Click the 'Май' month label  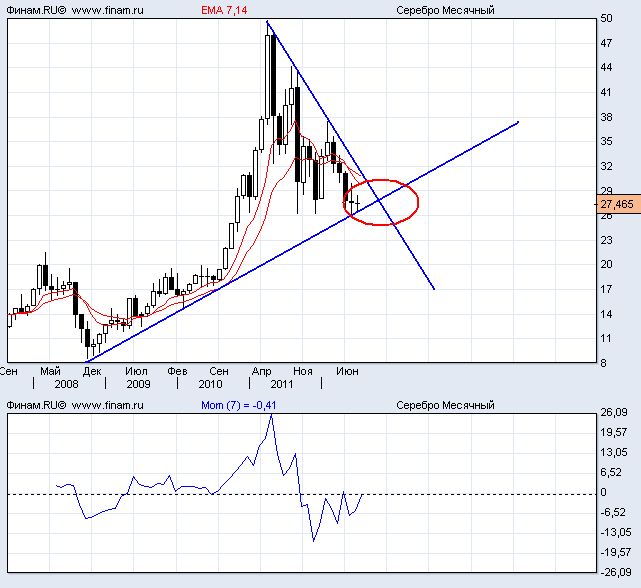coord(50,372)
